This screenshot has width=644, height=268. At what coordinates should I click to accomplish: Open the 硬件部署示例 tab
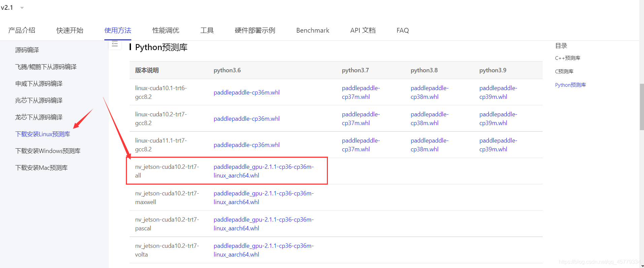tap(255, 30)
